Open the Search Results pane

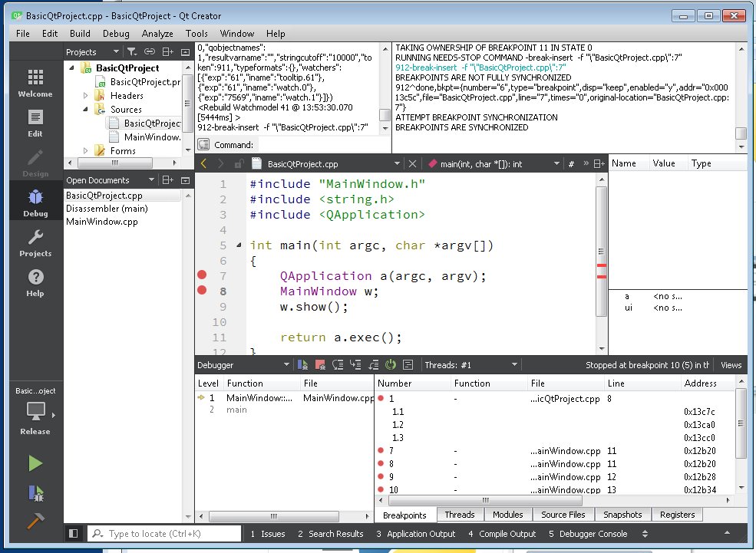331,533
